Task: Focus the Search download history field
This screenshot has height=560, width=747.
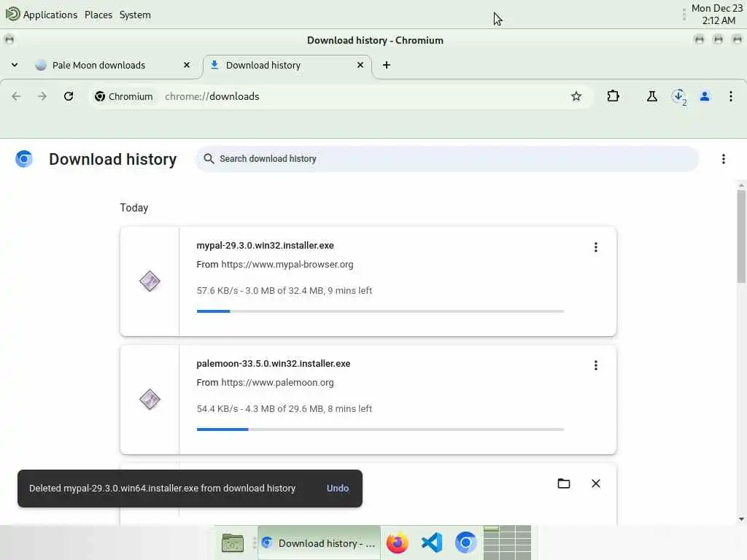Action: 447,159
